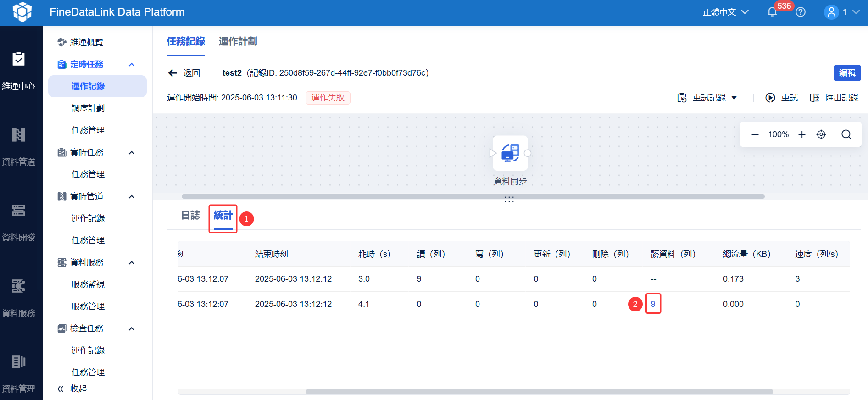Search the canvas with the magnifier icon

click(846, 134)
